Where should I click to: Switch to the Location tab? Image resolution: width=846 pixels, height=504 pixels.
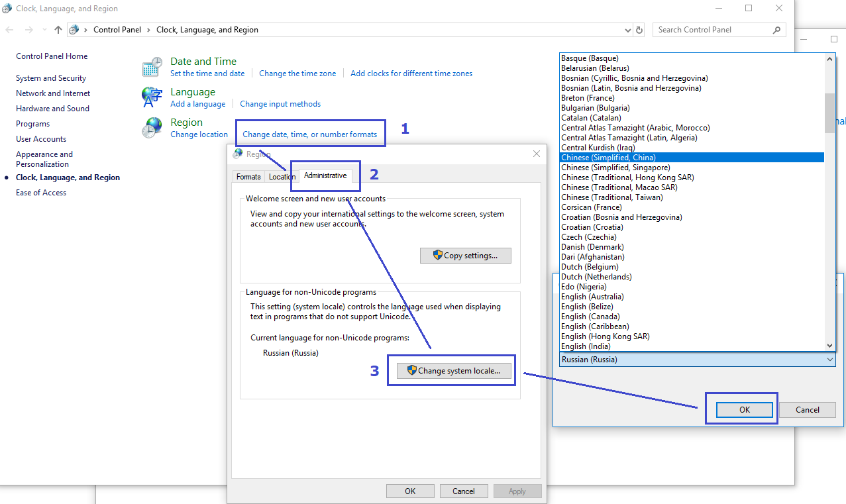(x=282, y=177)
